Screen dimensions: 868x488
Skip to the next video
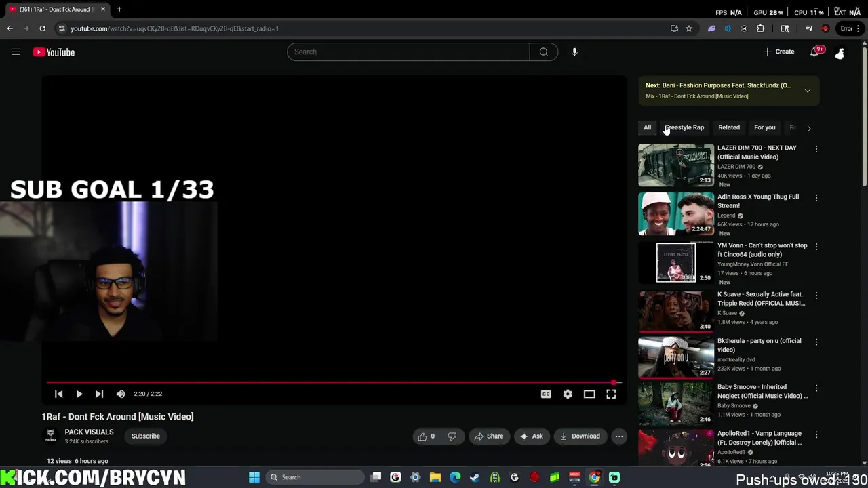tap(99, 394)
